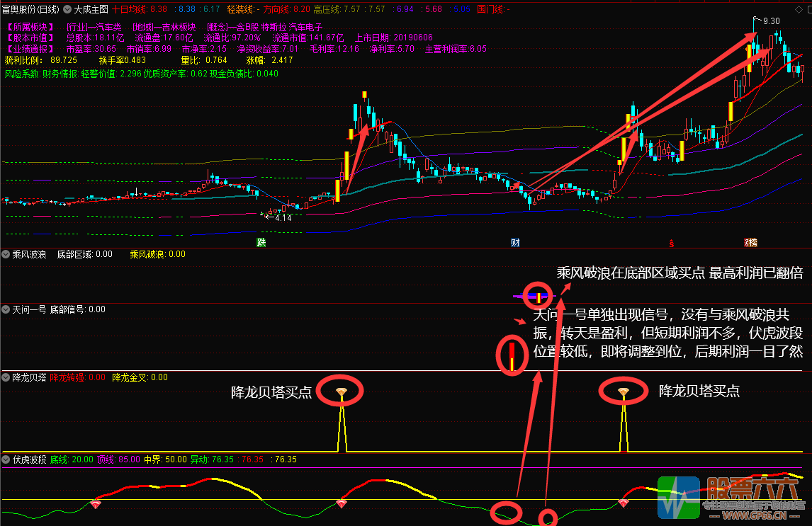Expand the 天问一号 panel menu arrow
The image size is (812, 526).
coord(6,309)
